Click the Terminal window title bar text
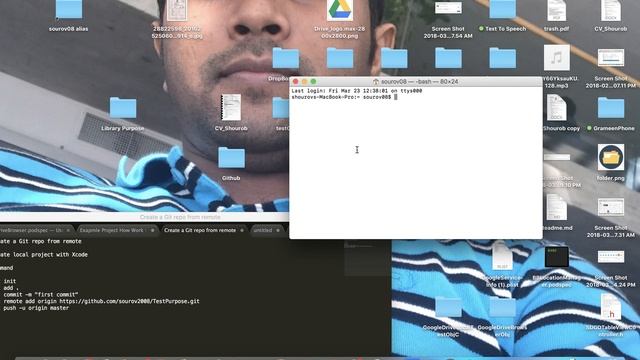 click(x=420, y=82)
